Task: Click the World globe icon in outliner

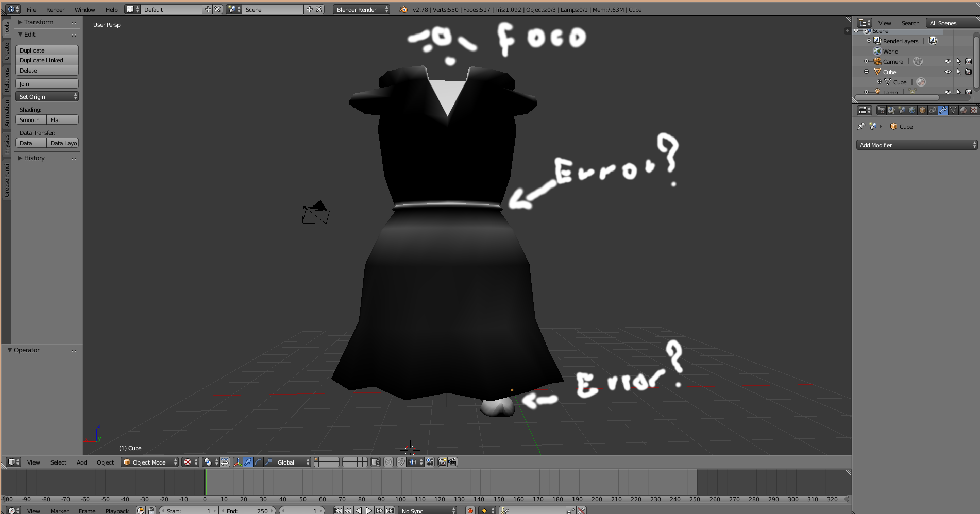Action: [x=877, y=51]
